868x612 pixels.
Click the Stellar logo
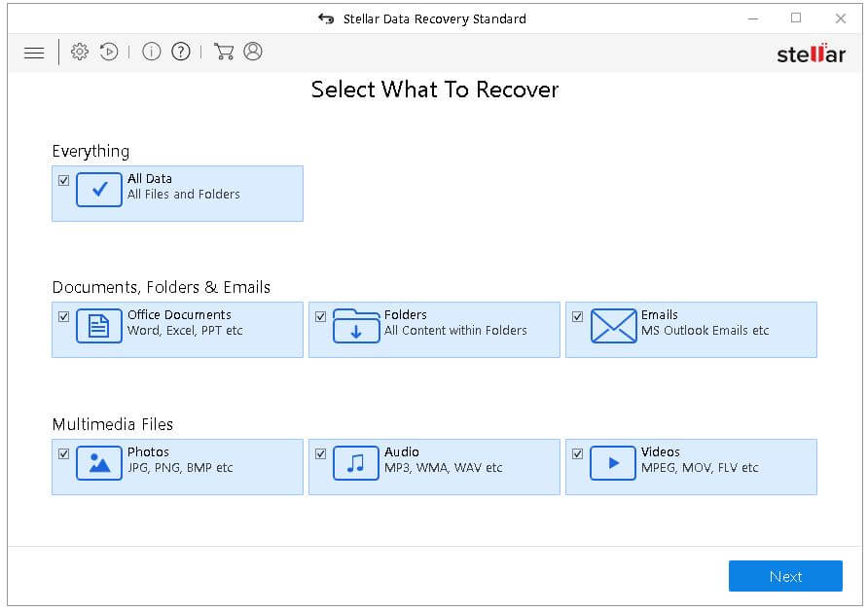click(x=811, y=54)
